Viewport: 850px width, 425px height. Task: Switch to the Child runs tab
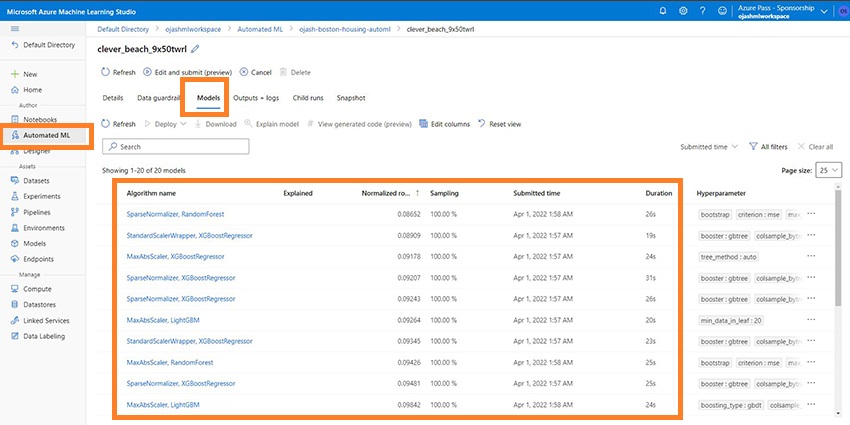308,98
